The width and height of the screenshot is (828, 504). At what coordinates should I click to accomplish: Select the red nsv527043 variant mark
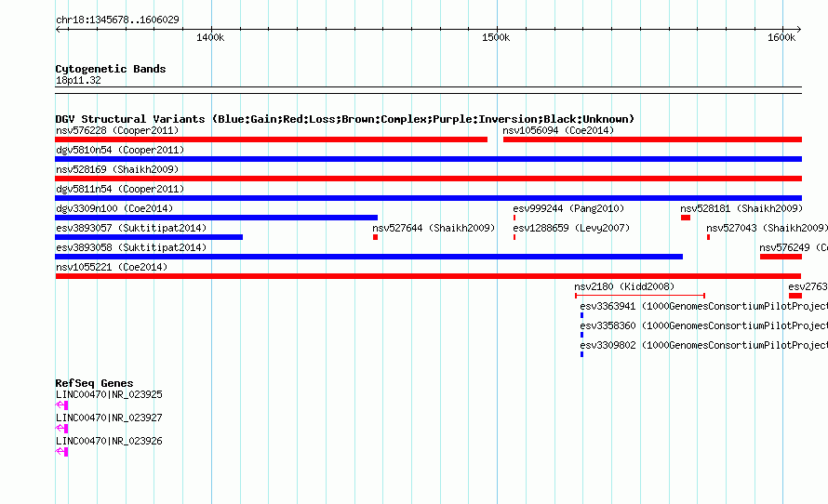(708, 237)
